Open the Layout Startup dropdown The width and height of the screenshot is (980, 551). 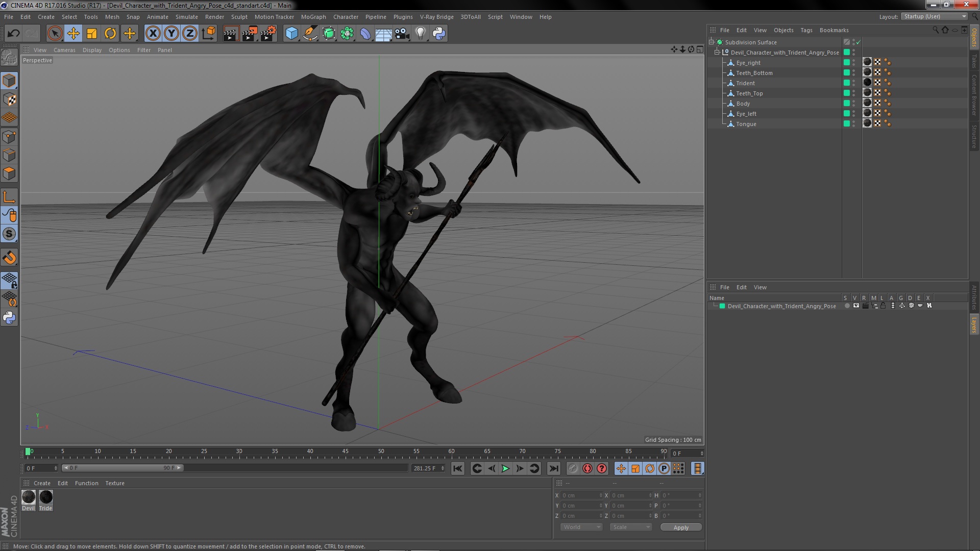click(x=935, y=16)
